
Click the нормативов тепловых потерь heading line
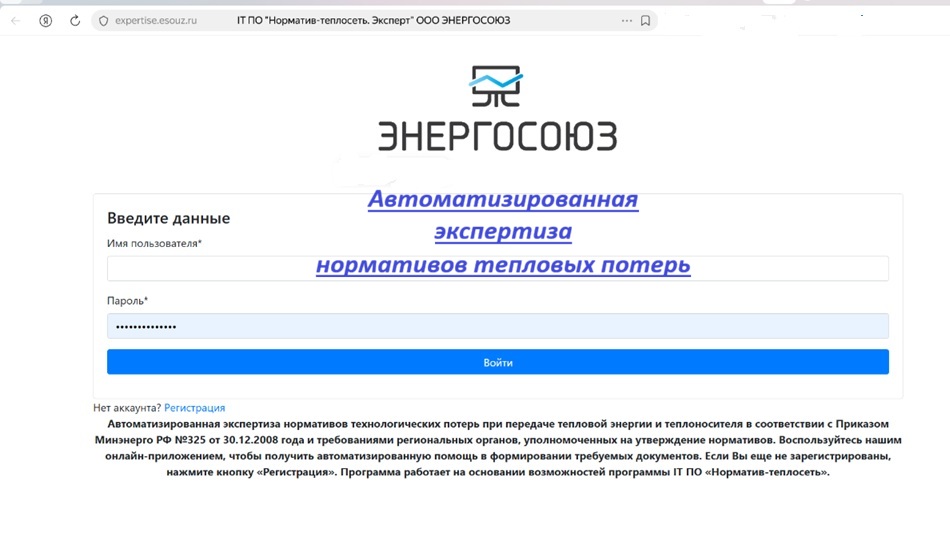click(503, 265)
